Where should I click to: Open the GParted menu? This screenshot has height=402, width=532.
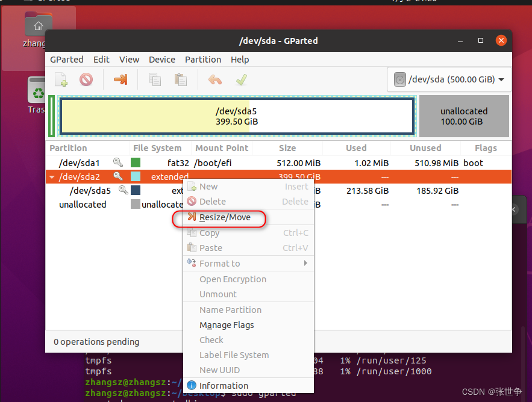(66, 60)
